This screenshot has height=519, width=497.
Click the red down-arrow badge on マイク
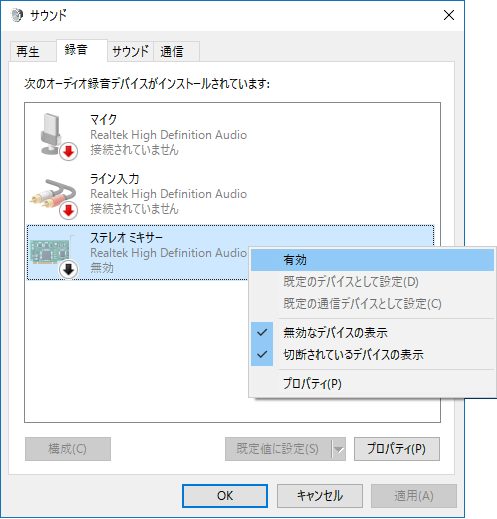click(69, 152)
